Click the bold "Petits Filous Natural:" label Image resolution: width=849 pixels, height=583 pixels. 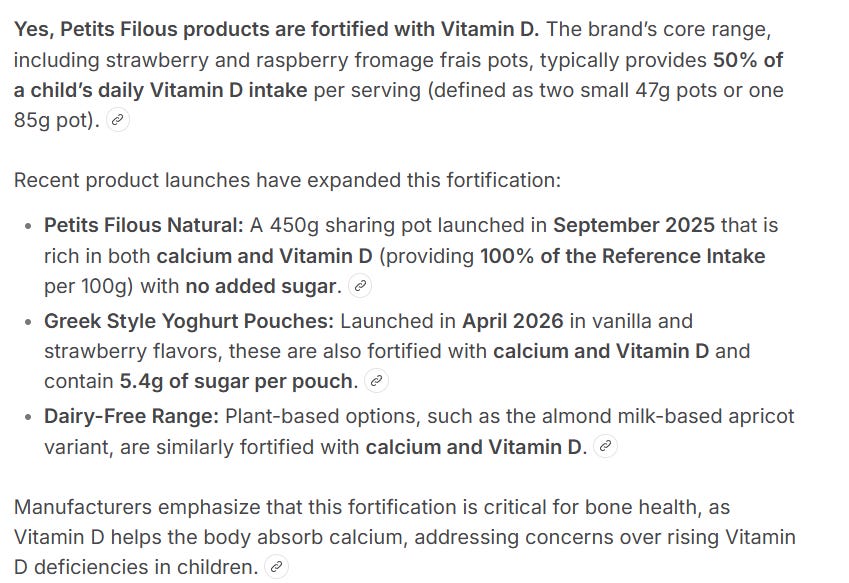[x=144, y=225]
